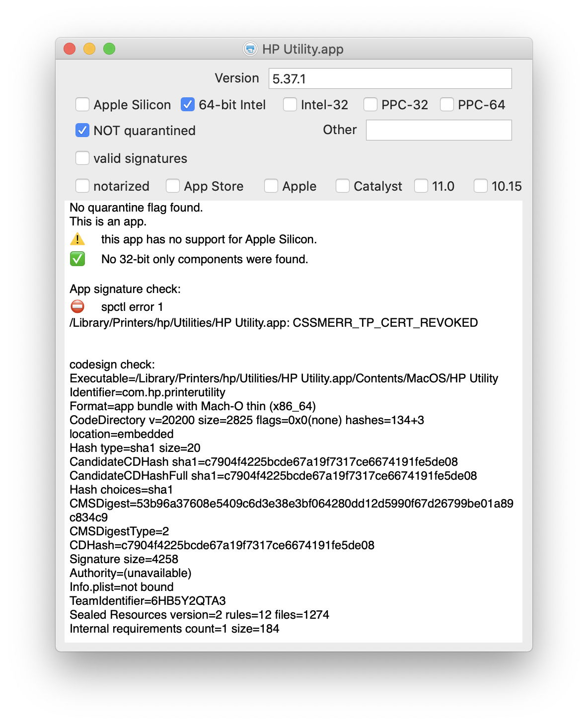The image size is (588, 725).
Task: Click 'No quarantine flag found.' text
Action: [136, 208]
